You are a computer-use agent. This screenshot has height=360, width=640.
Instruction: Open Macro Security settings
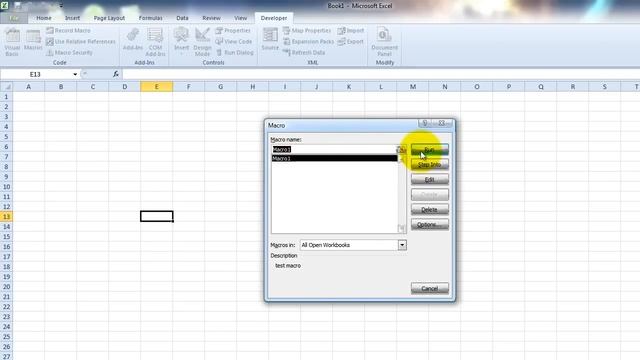69,53
